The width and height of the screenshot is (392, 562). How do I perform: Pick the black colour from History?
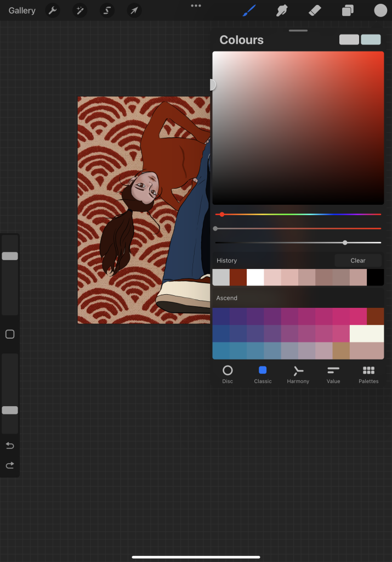(376, 277)
